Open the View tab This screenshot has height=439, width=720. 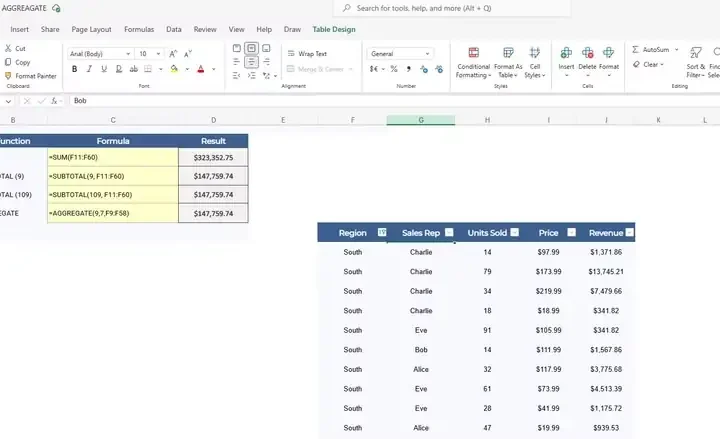click(x=236, y=29)
